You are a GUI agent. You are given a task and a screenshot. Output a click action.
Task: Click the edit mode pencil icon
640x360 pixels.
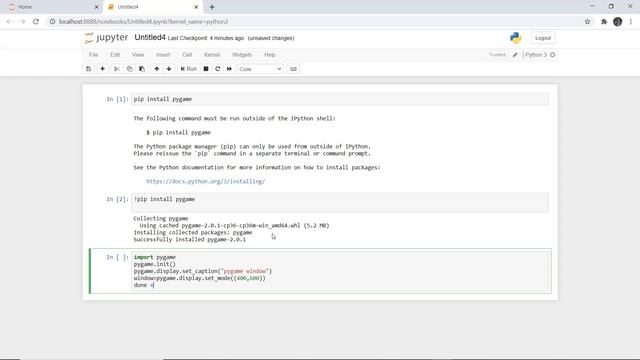(515, 55)
